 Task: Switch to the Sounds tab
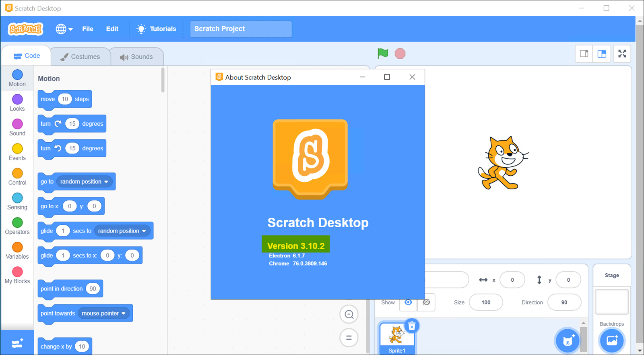pyautogui.click(x=136, y=57)
